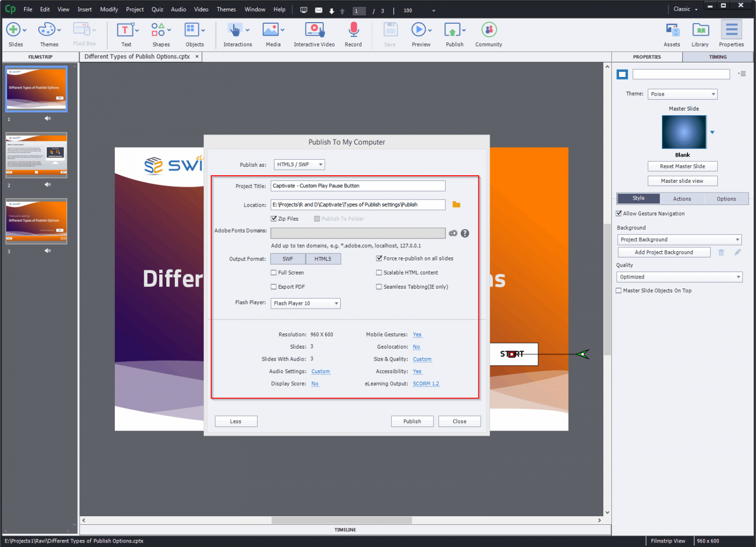Open Audio Settings Custom link
756x547 pixels.
pyautogui.click(x=321, y=372)
